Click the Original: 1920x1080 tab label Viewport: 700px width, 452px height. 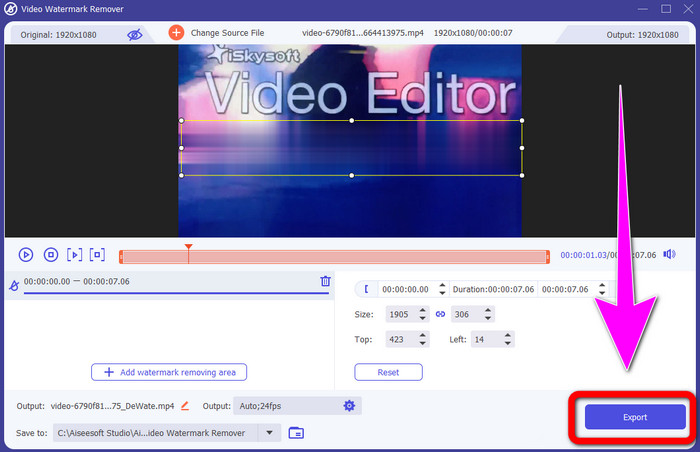58,35
